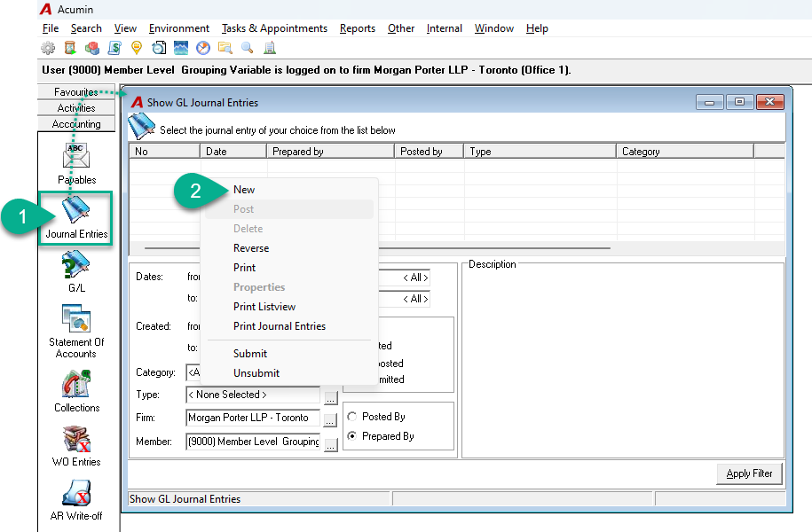812x532 pixels.
Task: Open WO Entries in the sidebar
Action: [76, 446]
